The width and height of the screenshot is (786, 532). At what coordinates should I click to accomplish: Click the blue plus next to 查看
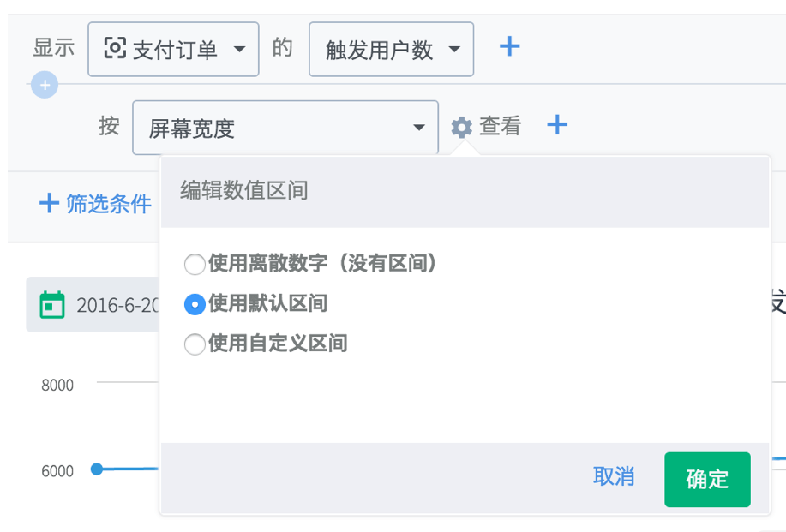coord(557,126)
